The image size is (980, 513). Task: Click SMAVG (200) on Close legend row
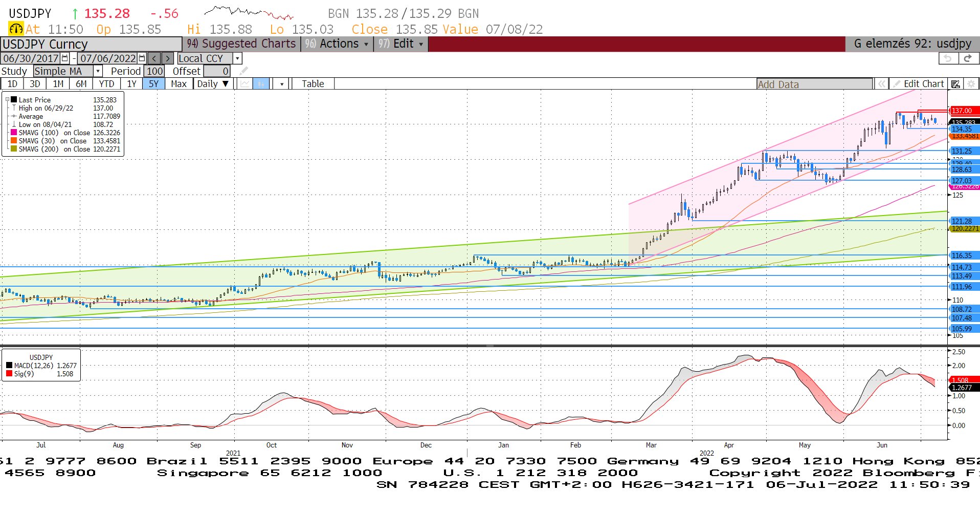65,149
